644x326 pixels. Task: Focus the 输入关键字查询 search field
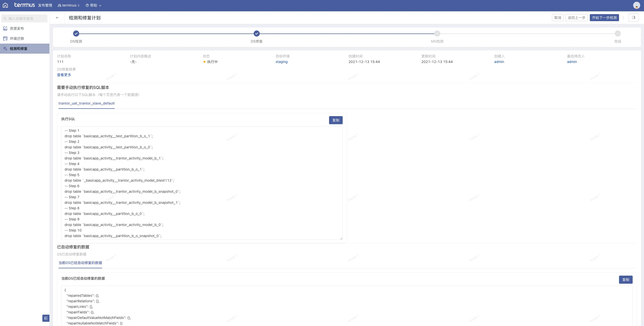[24, 18]
